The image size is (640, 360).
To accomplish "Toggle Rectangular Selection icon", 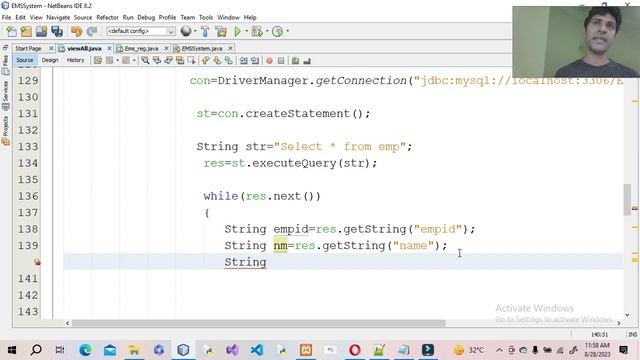I will click(x=191, y=61).
